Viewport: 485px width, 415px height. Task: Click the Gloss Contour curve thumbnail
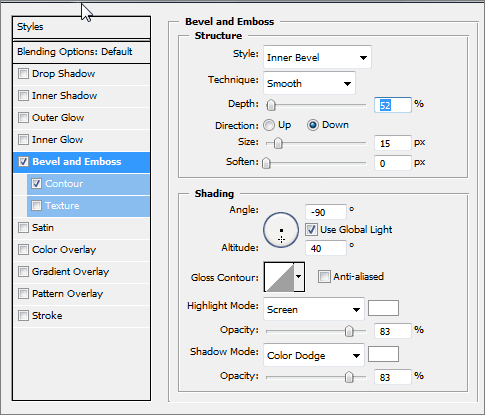pyautogui.click(x=279, y=277)
